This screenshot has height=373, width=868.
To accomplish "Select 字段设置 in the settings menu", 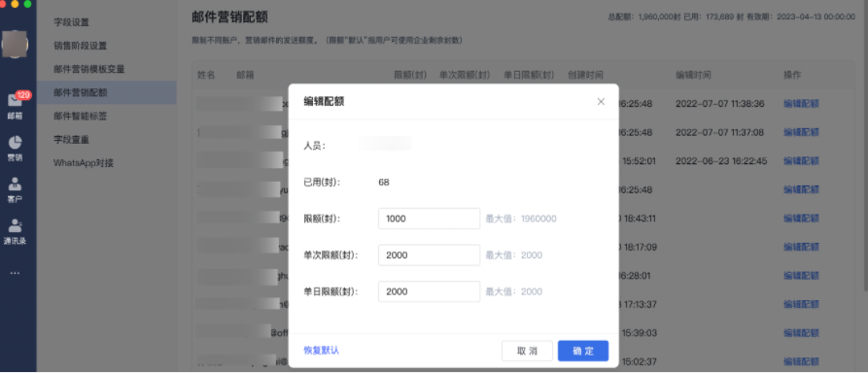I will pyautogui.click(x=71, y=22).
